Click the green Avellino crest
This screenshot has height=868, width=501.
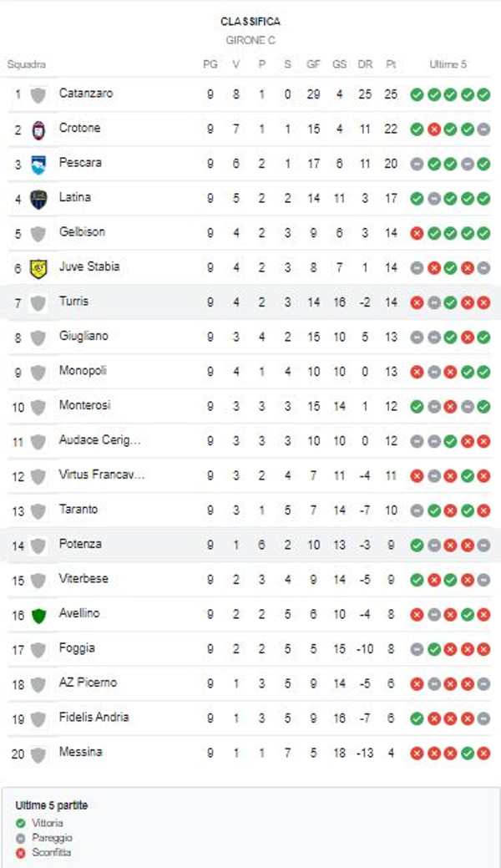(38, 615)
